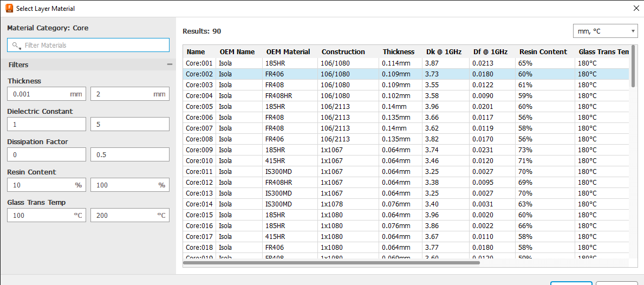Click the Fusion app icon in title bar
Image resolution: width=644 pixels, height=285 pixels.
pyautogui.click(x=9, y=8)
